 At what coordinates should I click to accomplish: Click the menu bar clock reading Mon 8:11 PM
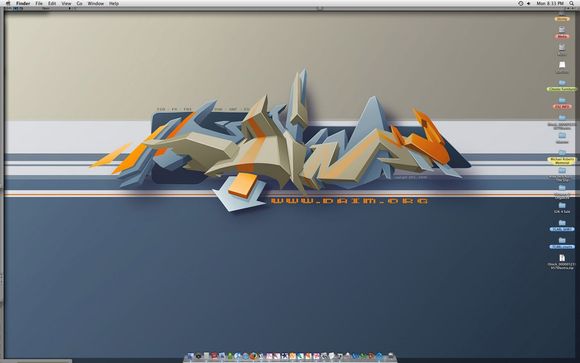pos(550,3)
